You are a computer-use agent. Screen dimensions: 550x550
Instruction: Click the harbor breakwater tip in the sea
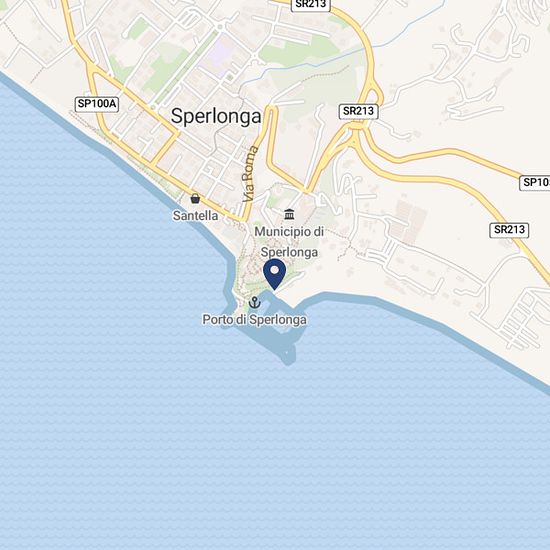pyautogui.click(x=288, y=355)
